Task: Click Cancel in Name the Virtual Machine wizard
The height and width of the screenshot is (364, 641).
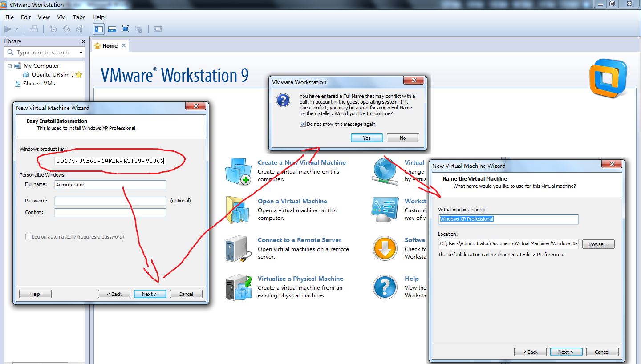Action: pos(602,352)
